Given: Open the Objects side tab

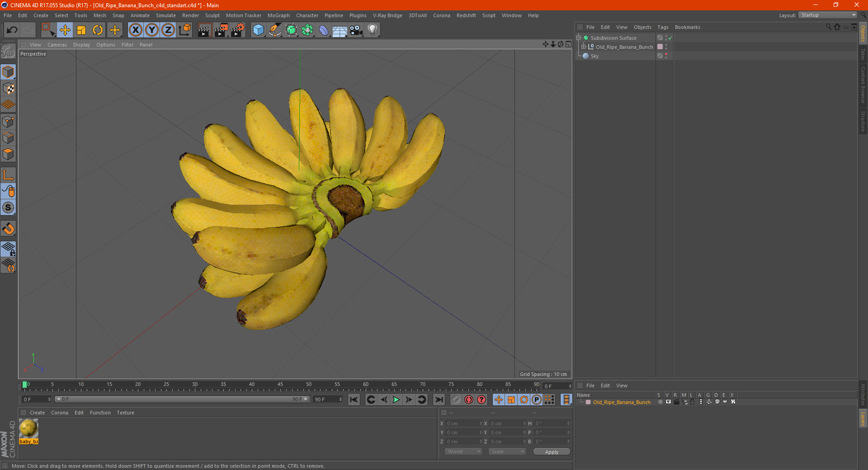Looking at the screenshot, I should pyautogui.click(x=863, y=33).
